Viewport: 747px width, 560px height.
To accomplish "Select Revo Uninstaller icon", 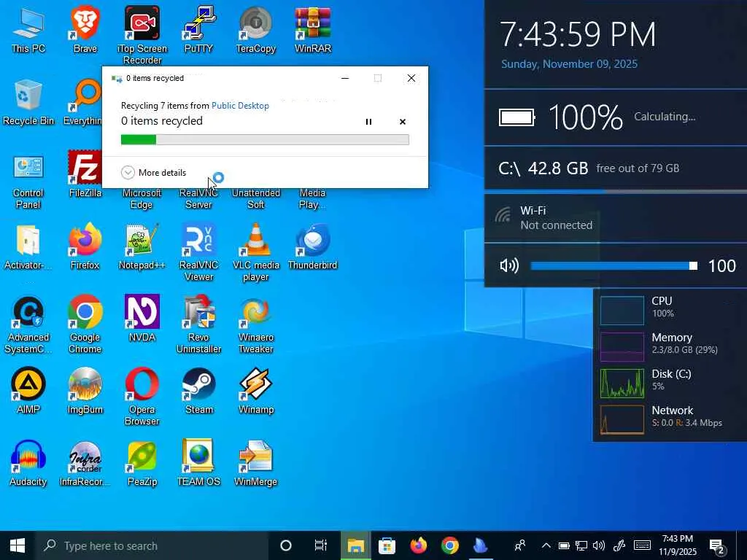I will [x=198, y=324].
